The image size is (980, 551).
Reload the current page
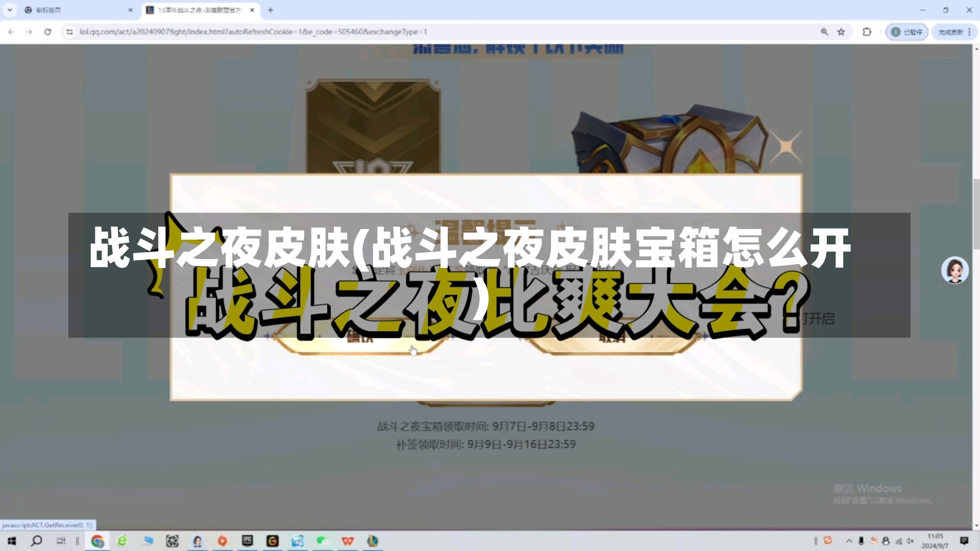click(x=47, y=32)
